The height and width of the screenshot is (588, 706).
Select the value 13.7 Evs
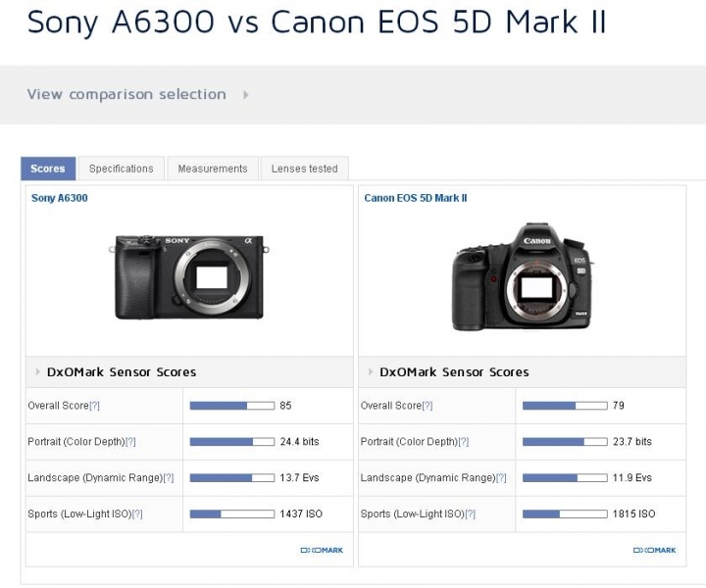299,478
